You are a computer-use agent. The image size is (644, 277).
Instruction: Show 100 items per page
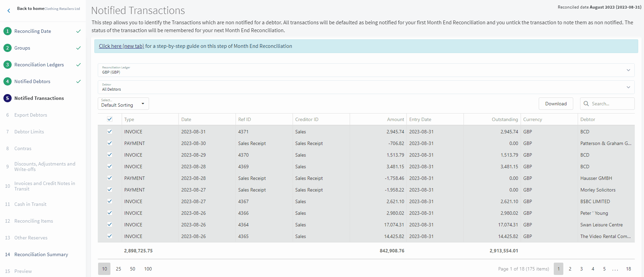148,269
